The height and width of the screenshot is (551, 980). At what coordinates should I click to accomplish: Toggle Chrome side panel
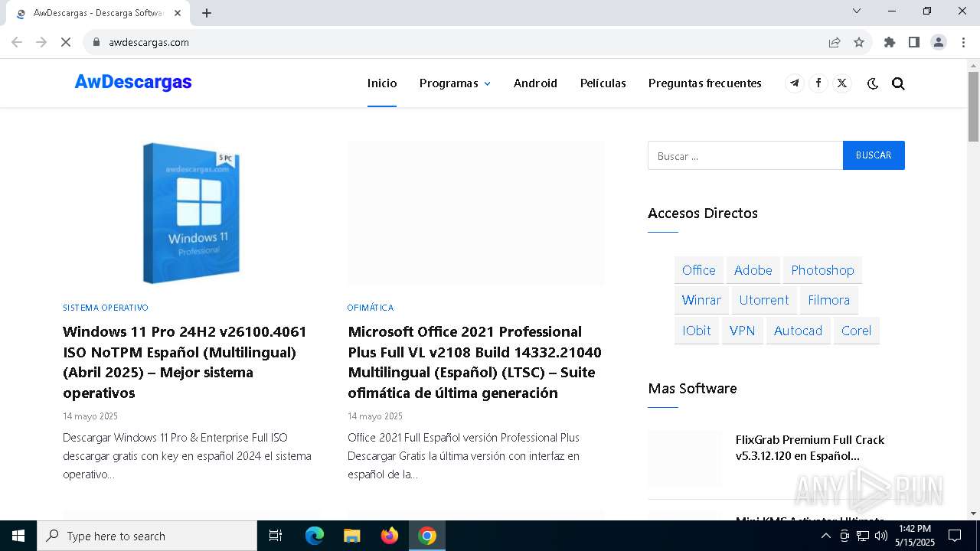(914, 42)
